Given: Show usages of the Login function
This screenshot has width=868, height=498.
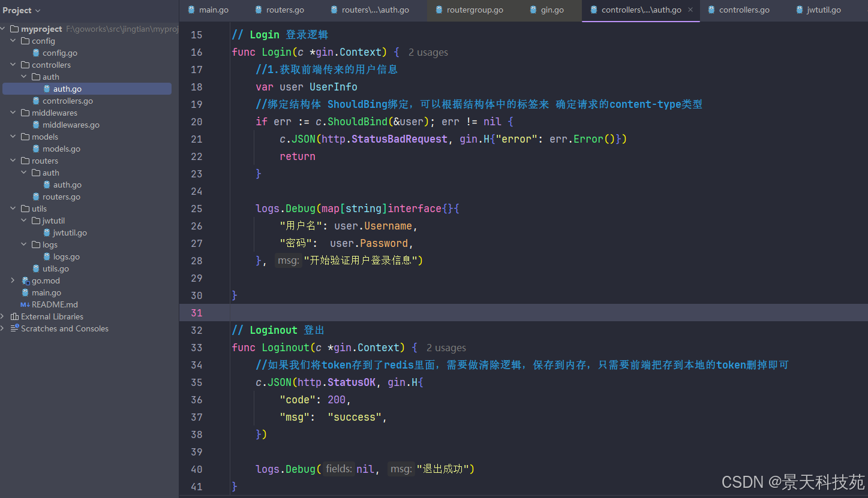Looking at the screenshot, I should [x=428, y=53].
